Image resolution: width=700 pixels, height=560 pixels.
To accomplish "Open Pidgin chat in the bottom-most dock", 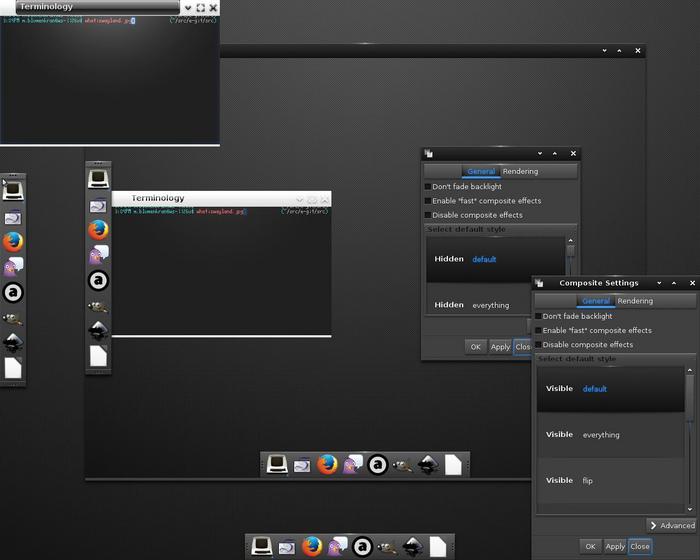I will pyautogui.click(x=337, y=547).
